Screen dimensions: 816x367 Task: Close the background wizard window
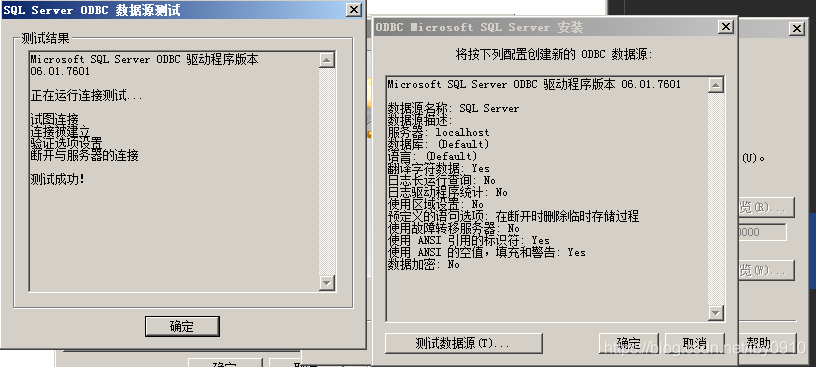coord(797,29)
